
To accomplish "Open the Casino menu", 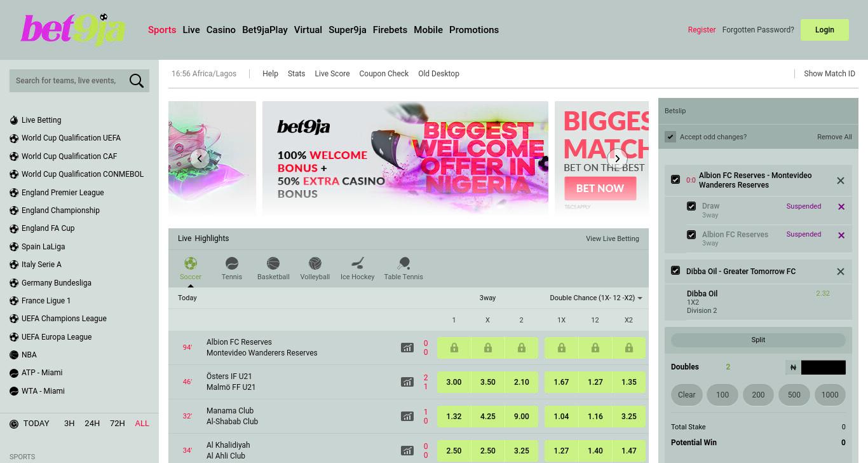I will click(221, 30).
